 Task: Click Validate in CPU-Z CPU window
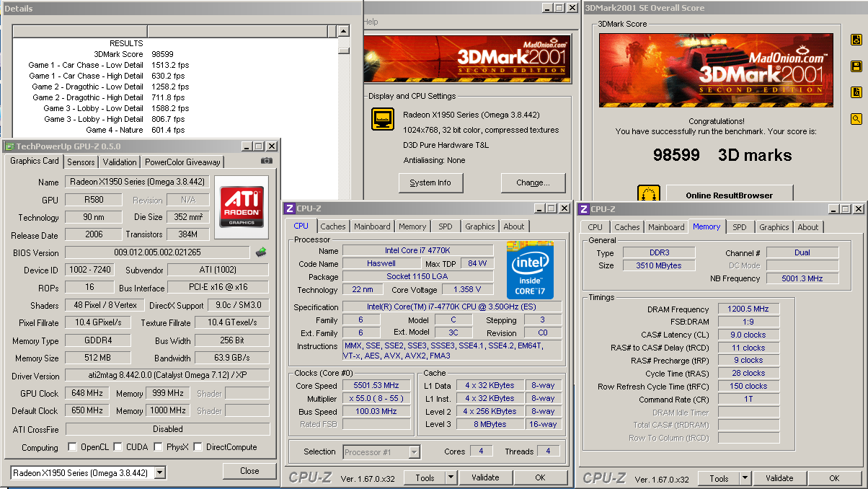485,477
